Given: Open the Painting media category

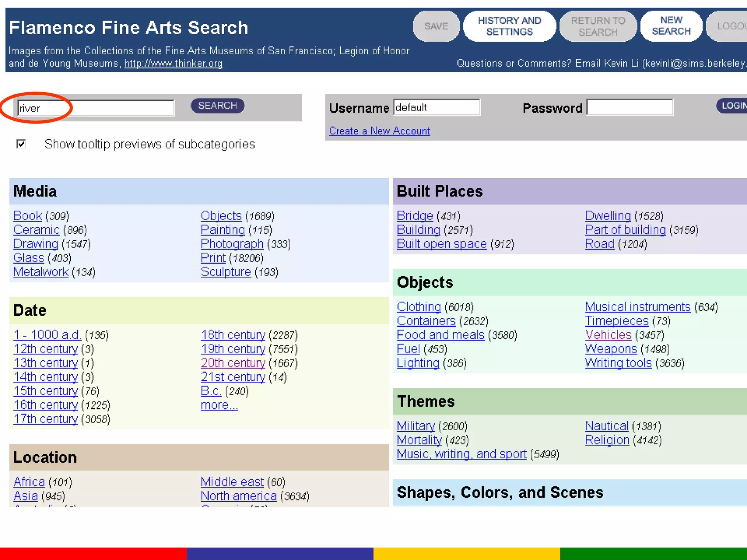Looking at the screenshot, I should 223,230.
